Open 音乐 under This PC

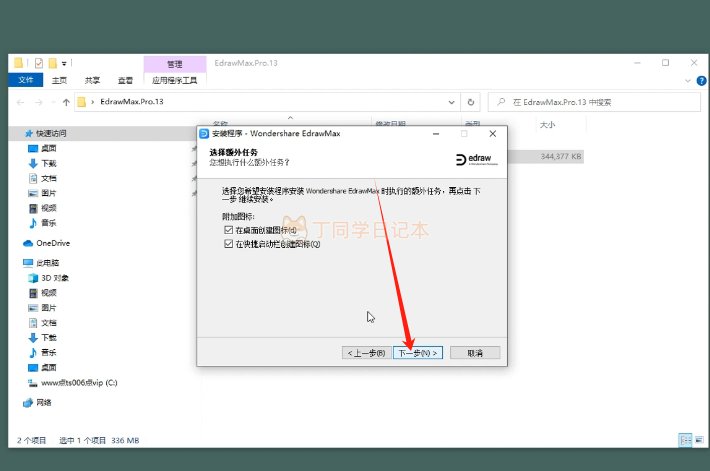48,352
